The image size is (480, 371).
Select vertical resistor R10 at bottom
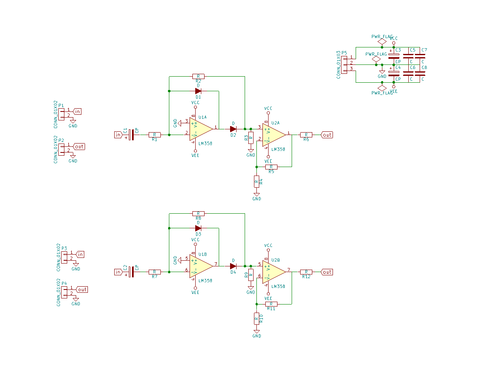256,319
